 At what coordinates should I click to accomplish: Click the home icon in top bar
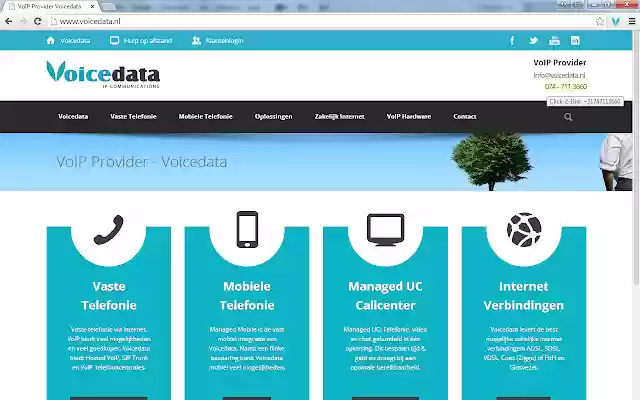[51, 40]
